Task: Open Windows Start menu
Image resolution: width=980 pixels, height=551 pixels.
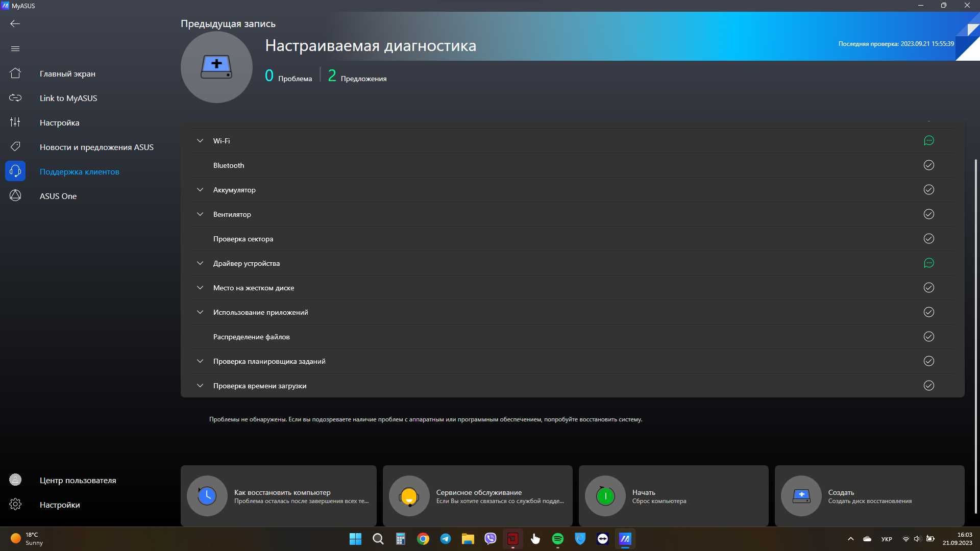Action: click(x=355, y=539)
